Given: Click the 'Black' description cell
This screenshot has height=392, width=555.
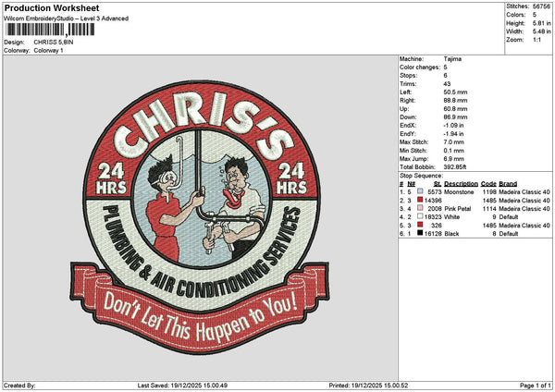Looking at the screenshot, I should pos(451,234).
